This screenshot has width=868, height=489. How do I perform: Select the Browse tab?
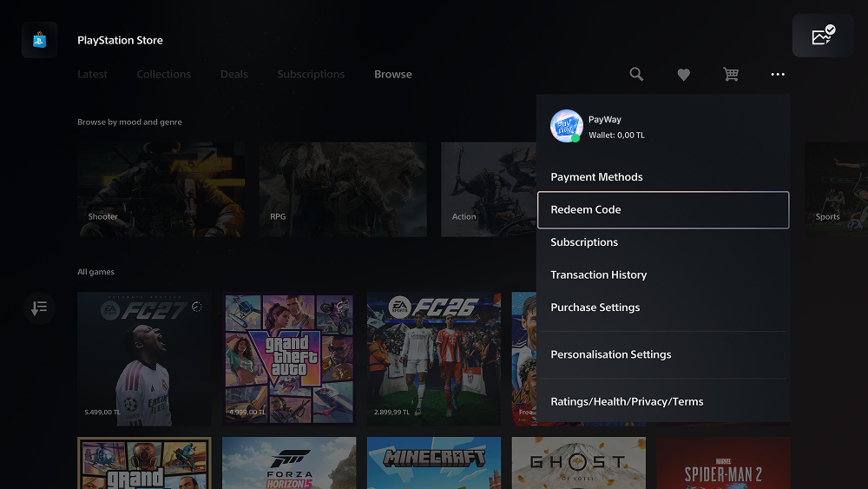coord(393,74)
